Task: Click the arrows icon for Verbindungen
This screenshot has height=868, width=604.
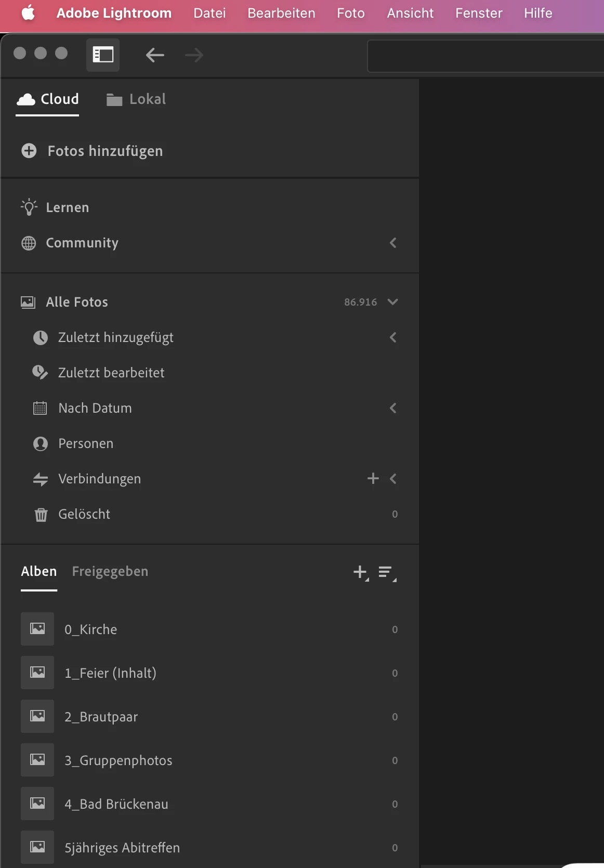Action: (x=41, y=479)
